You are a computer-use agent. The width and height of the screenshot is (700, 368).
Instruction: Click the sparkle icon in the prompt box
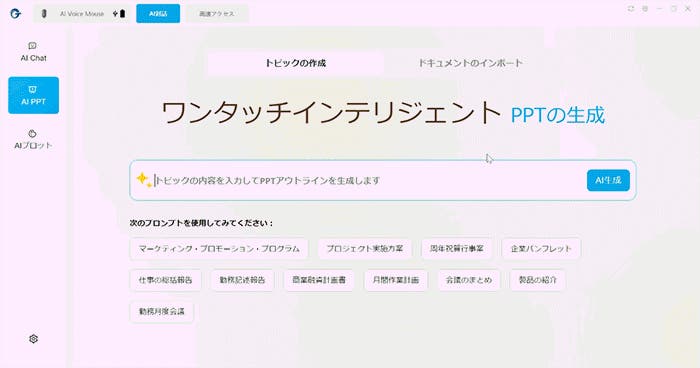(144, 180)
